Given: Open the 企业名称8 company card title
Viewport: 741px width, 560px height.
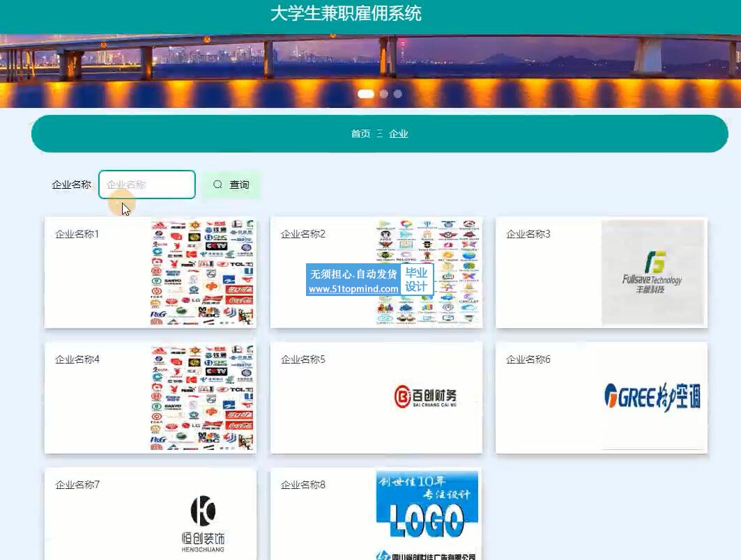Looking at the screenshot, I should click(303, 485).
